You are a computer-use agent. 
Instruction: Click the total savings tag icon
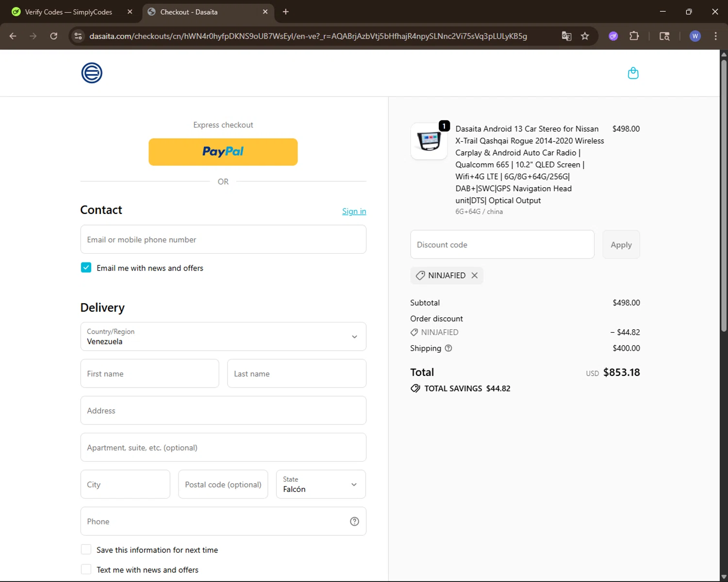[x=415, y=388]
